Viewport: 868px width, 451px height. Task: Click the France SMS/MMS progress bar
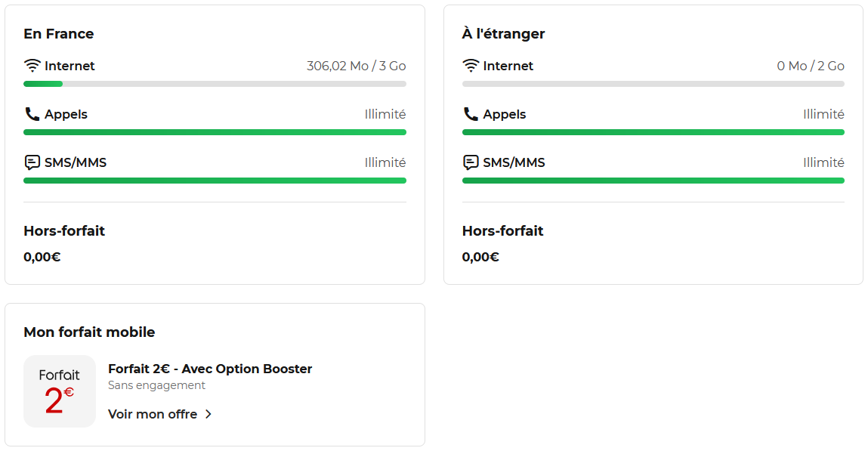click(x=215, y=181)
